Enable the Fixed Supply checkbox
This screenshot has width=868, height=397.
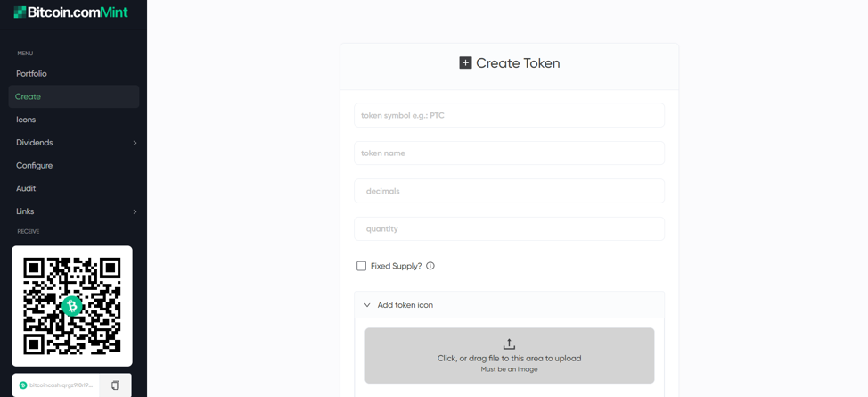pyautogui.click(x=362, y=266)
